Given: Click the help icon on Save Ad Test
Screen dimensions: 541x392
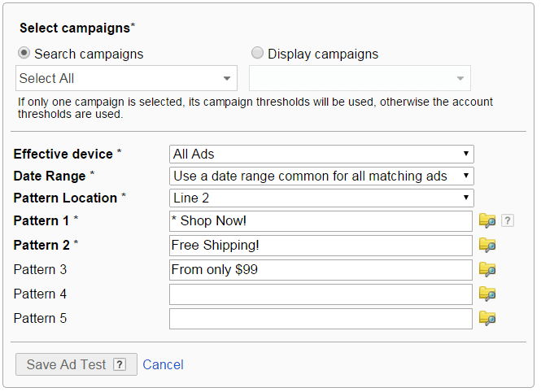Looking at the screenshot, I should pos(120,364).
